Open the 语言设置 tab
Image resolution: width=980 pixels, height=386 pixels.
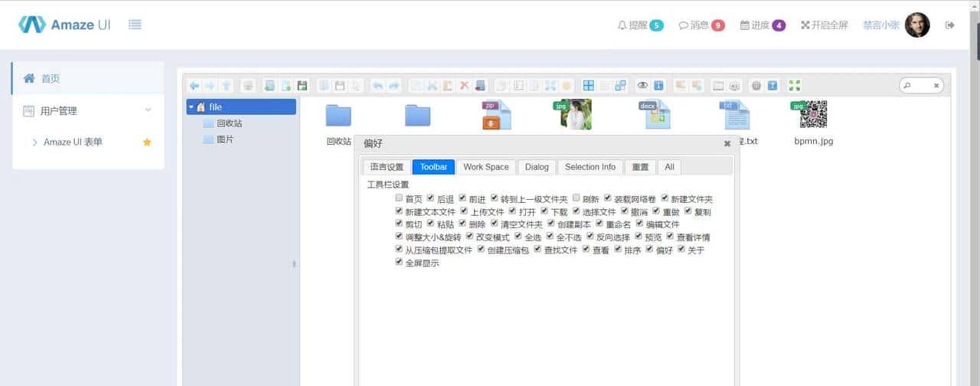click(x=387, y=167)
